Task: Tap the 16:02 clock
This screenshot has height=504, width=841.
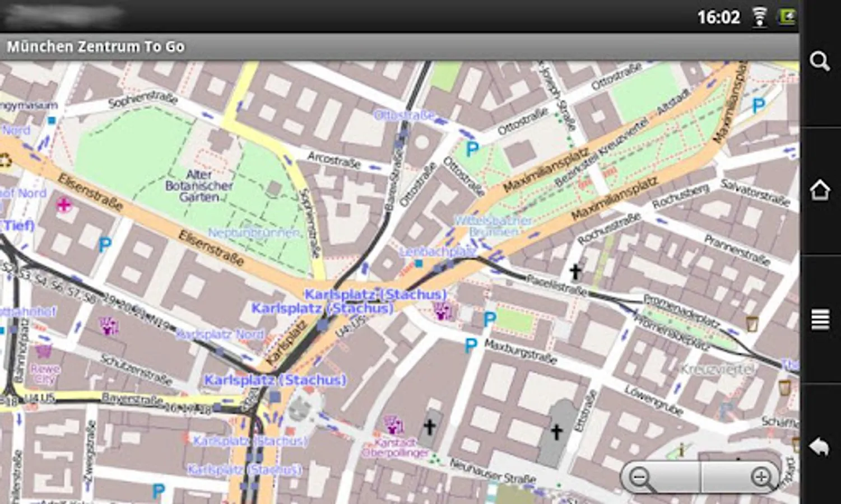Action: (x=719, y=17)
